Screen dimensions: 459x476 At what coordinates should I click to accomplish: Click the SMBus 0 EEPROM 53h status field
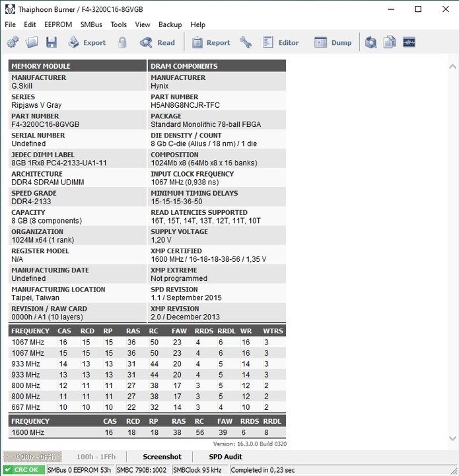[81, 469]
